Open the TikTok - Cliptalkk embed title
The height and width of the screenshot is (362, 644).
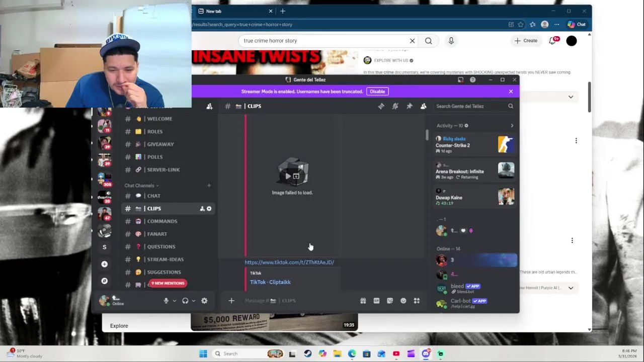270,282
